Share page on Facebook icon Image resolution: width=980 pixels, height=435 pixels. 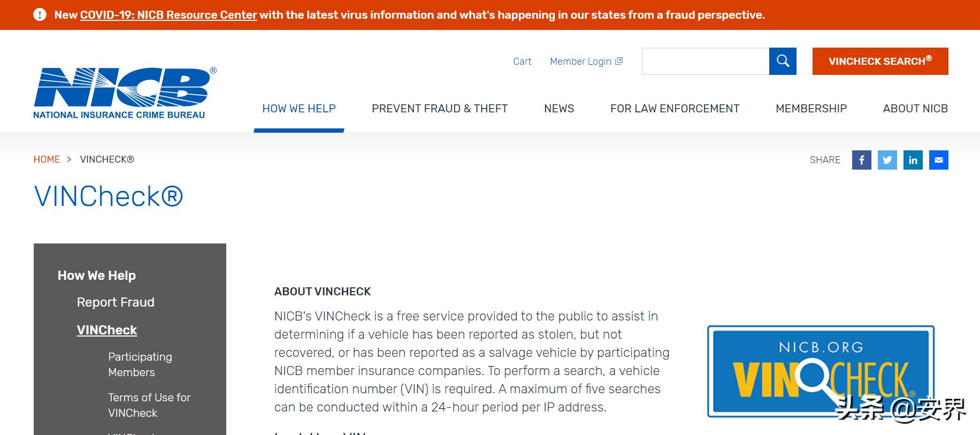click(x=861, y=160)
